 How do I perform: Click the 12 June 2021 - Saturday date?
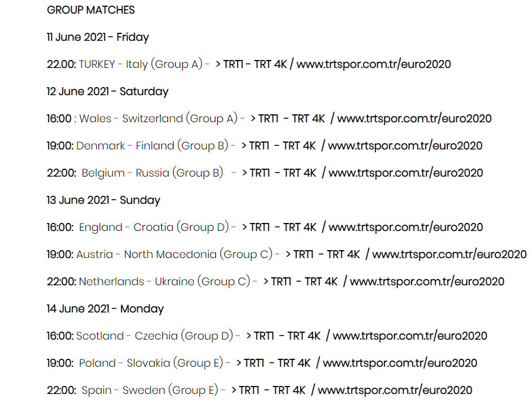point(107,91)
